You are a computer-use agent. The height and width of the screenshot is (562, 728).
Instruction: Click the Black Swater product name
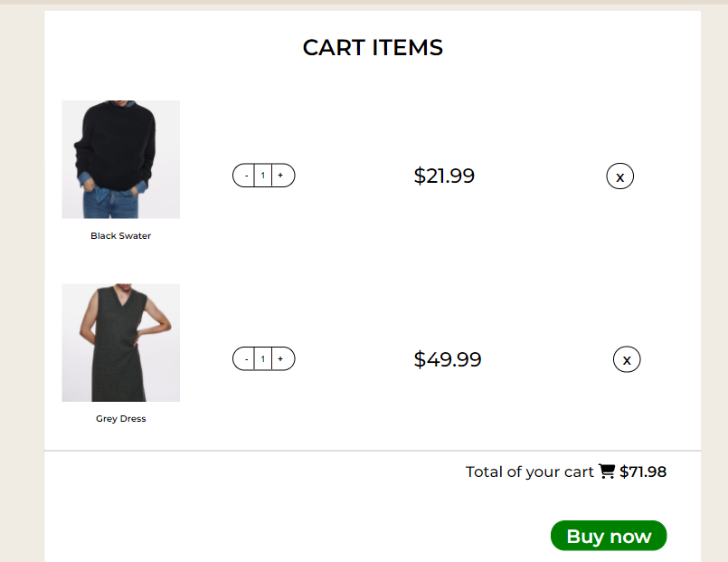(x=119, y=235)
